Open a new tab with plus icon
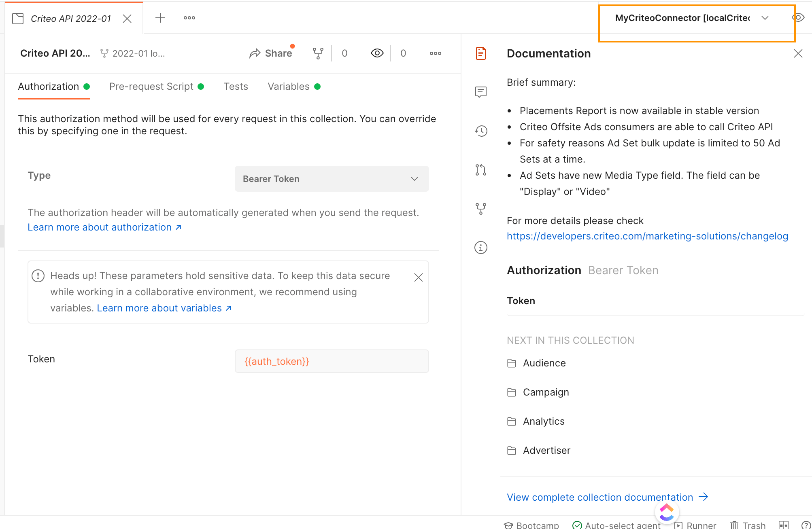The height and width of the screenshot is (529, 812). (160, 18)
